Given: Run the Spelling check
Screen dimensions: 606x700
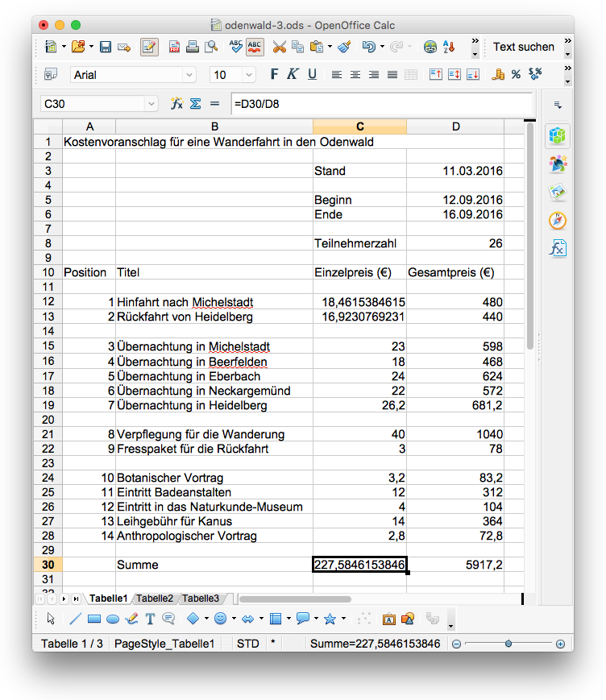Looking at the screenshot, I should (236, 47).
